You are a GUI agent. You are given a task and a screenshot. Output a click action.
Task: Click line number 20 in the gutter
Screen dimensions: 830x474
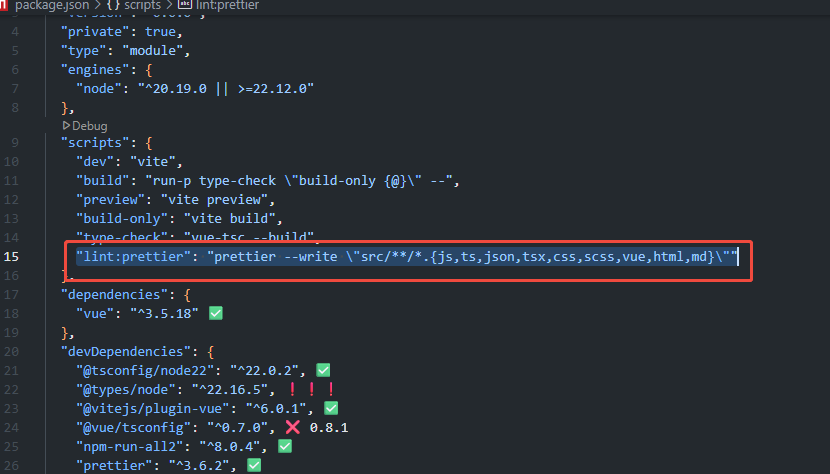(x=11, y=352)
